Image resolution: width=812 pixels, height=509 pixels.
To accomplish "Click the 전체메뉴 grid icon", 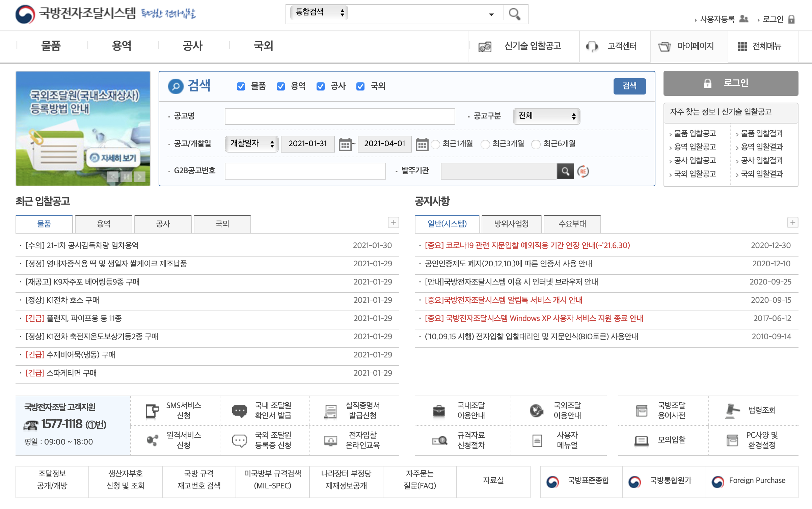I will pyautogui.click(x=742, y=47).
